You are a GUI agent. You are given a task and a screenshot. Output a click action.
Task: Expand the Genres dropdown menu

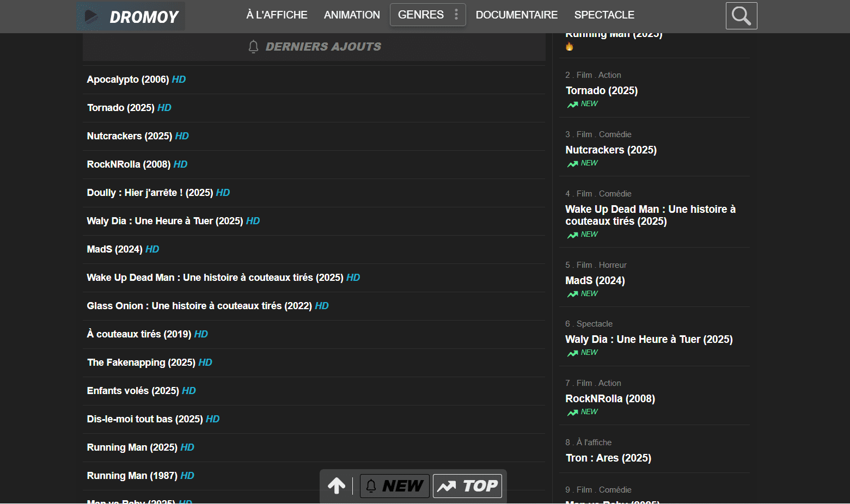(x=421, y=15)
